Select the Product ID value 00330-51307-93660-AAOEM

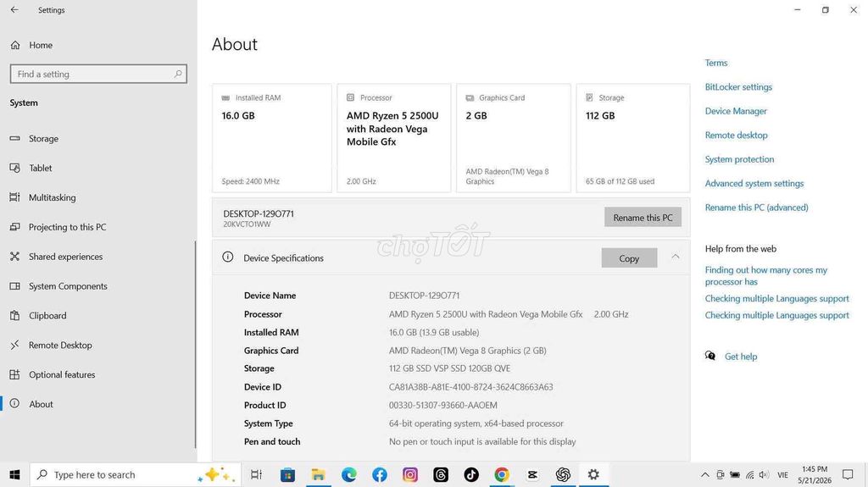tap(442, 405)
